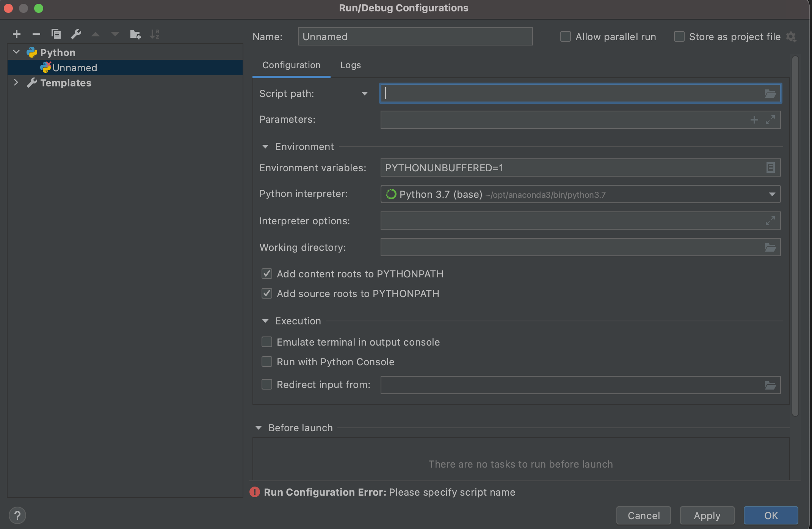Enable Emulate terminal in output console
Image resolution: width=812 pixels, height=529 pixels.
point(267,342)
